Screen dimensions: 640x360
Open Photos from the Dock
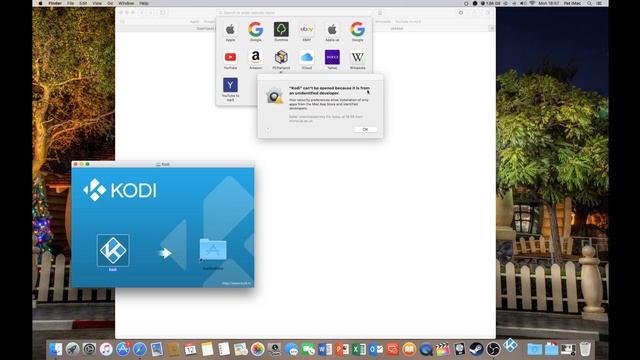[258, 349]
